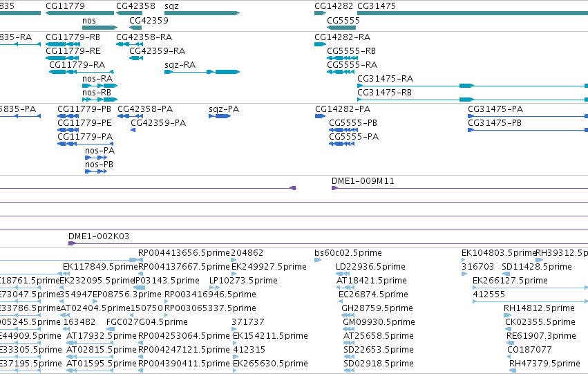Click the CG42359-RA transcript label
The width and height of the screenshot is (588, 374).
pyautogui.click(x=157, y=51)
